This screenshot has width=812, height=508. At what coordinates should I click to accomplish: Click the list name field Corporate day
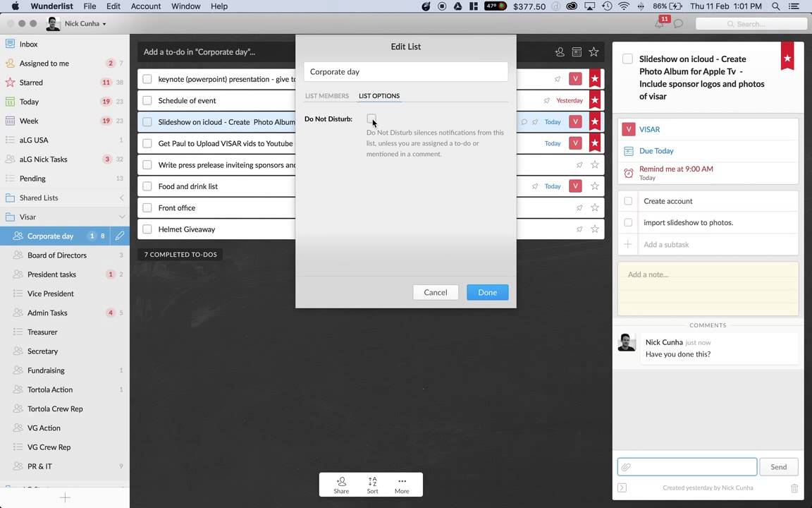(x=406, y=71)
